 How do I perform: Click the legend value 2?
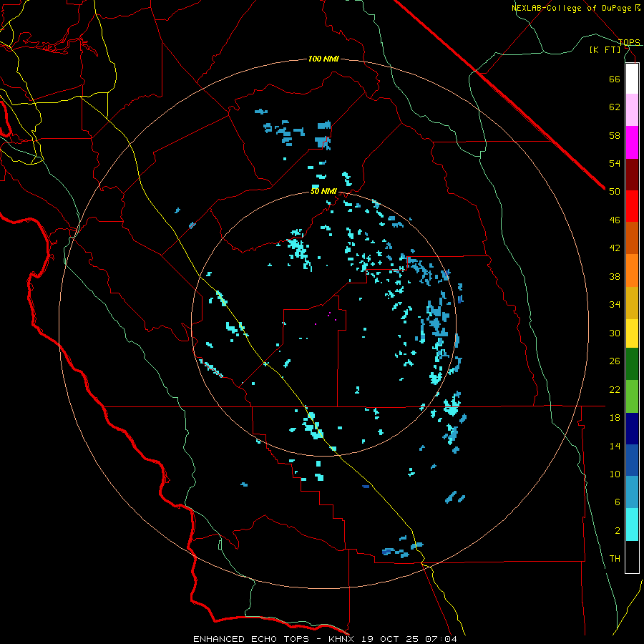point(618,531)
